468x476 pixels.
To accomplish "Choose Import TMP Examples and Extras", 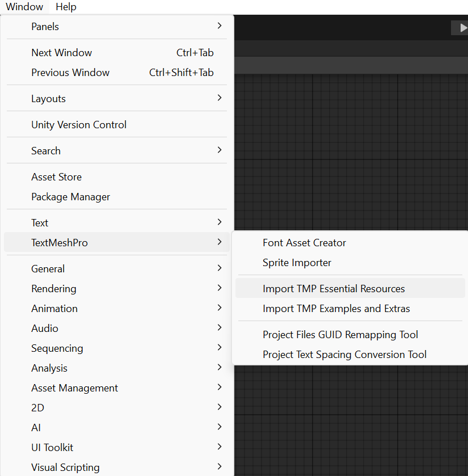I will tap(336, 309).
